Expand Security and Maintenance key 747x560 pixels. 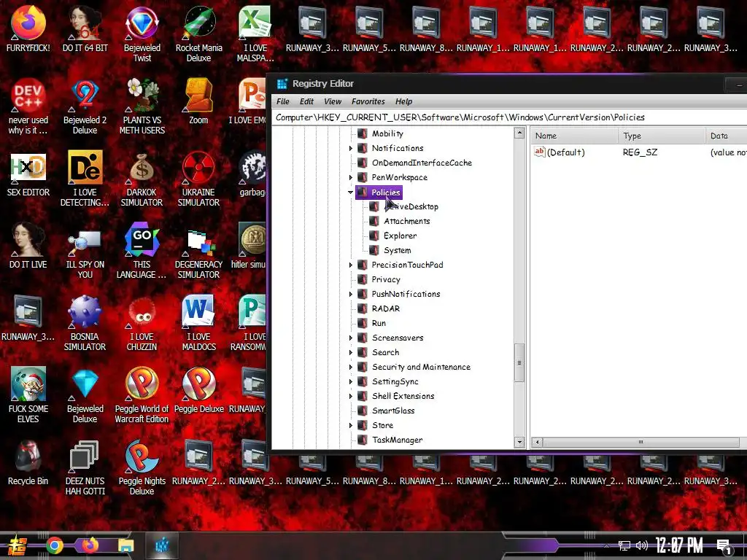pos(351,367)
